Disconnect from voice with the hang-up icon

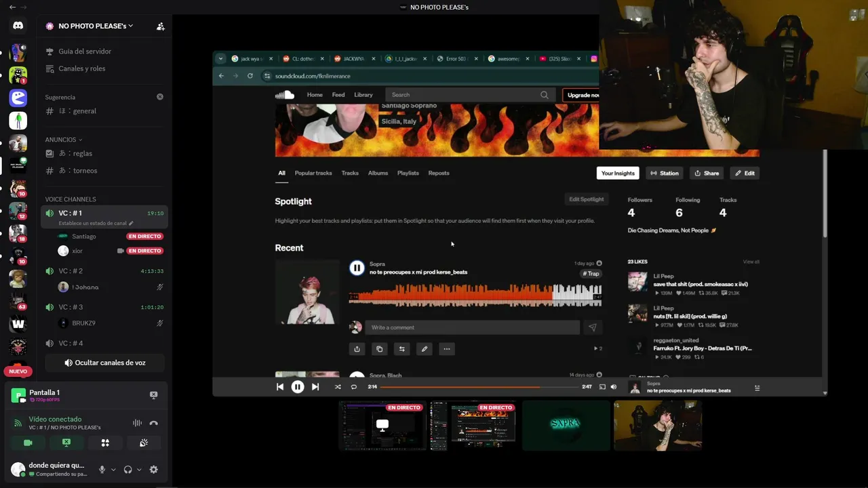tap(154, 423)
